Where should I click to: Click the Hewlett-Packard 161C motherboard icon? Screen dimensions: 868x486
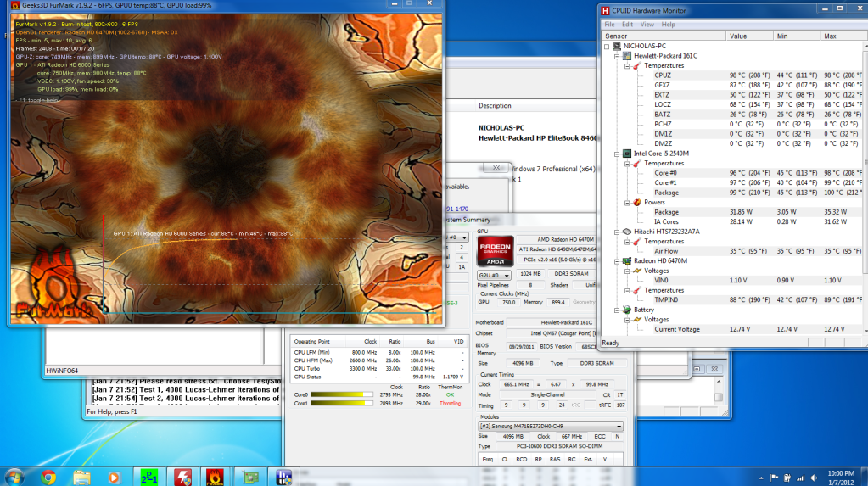(627, 56)
